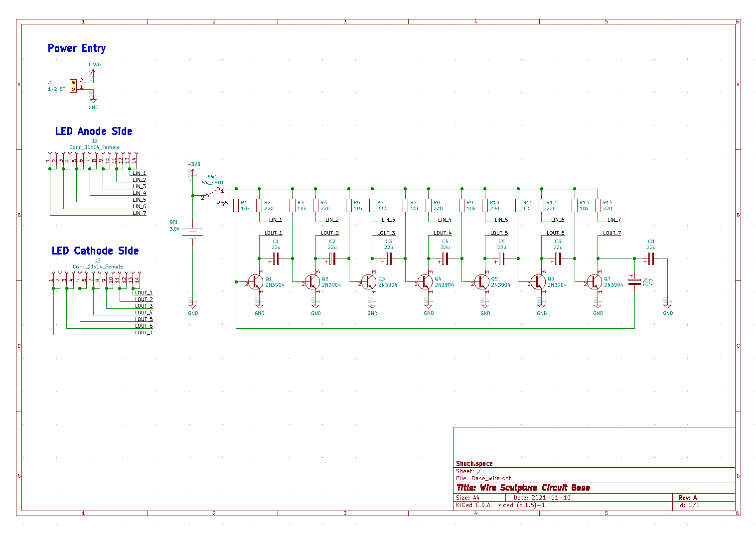The image size is (756, 534).
Task: Select capacitor C1 22u symbol
Action: point(276,259)
